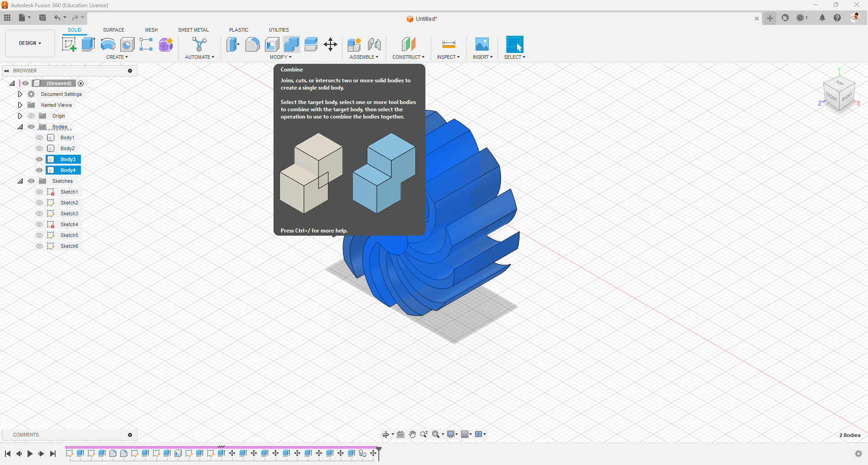868x465 pixels.
Task: Choose the Hole tool
Action: tap(127, 44)
